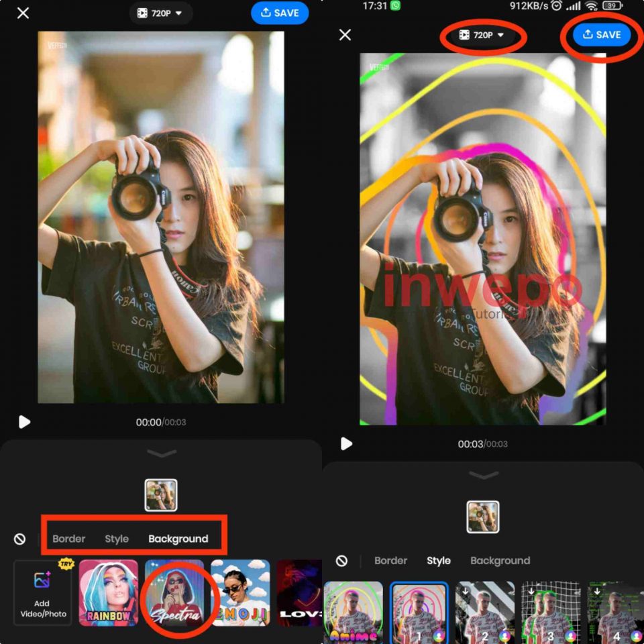Open the 720P dropdown on the left screen
Image resolution: width=644 pixels, height=644 pixels.
[x=160, y=13]
